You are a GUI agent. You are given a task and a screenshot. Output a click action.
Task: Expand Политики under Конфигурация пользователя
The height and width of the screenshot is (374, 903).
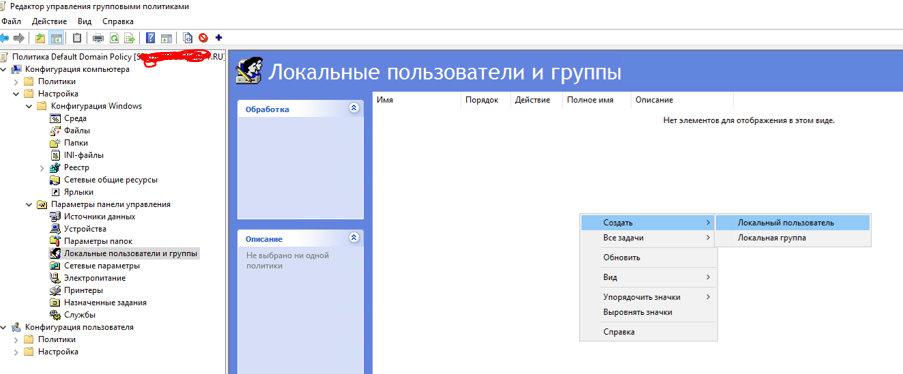(16, 339)
